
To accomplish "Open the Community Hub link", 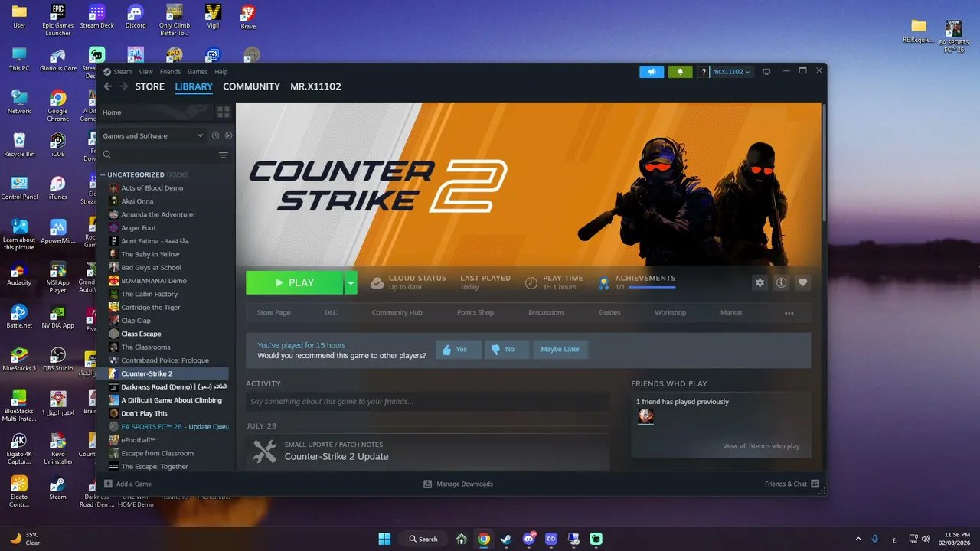I will coord(397,312).
